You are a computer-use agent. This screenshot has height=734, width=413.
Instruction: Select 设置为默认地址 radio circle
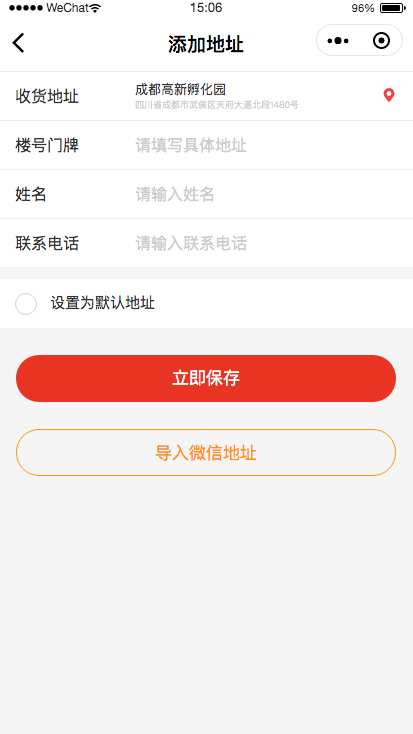click(26, 304)
